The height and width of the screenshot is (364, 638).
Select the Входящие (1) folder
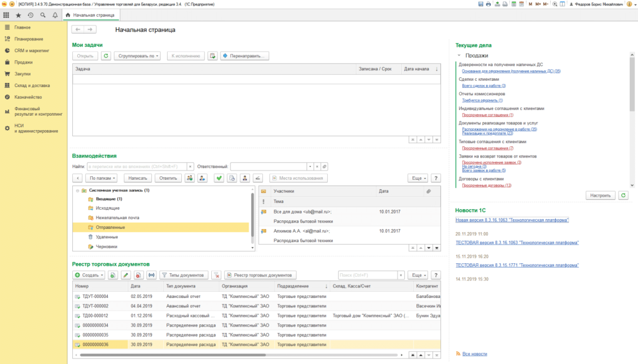coord(108,199)
